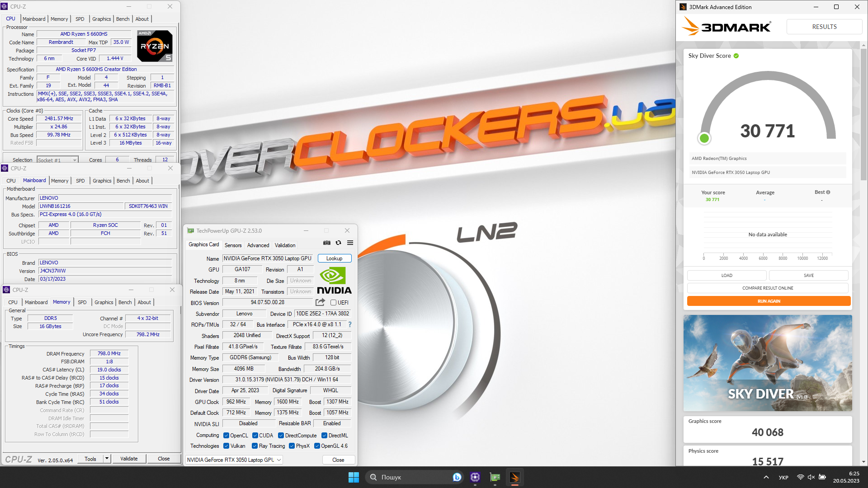868x488 pixels.
Task: Click the GPU-Z title bar app icon
Action: [190, 231]
